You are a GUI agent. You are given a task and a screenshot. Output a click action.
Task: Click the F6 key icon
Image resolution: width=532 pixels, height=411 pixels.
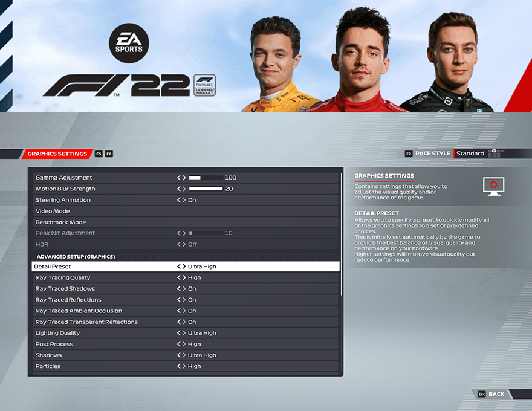pyautogui.click(x=109, y=154)
